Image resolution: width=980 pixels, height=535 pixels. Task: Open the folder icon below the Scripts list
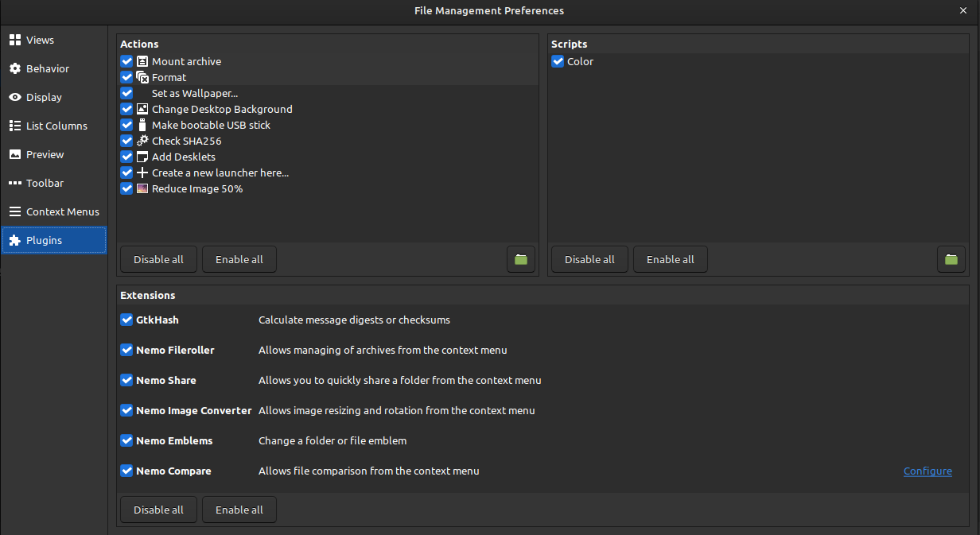point(951,259)
